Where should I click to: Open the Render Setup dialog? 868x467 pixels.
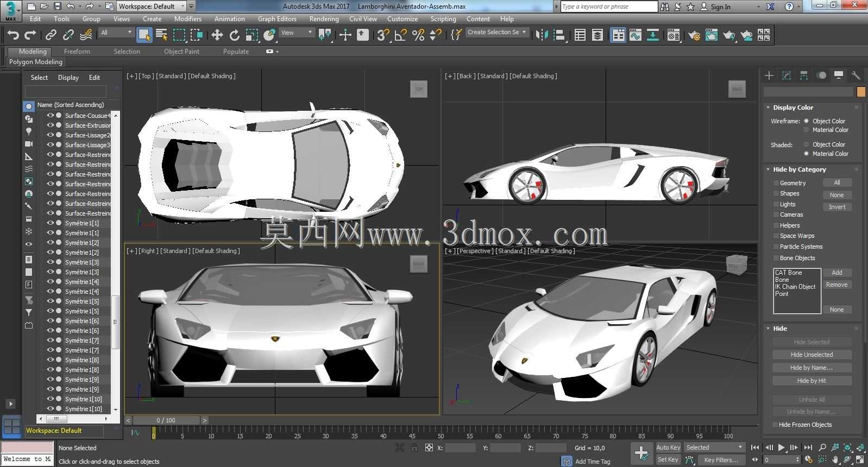click(x=694, y=35)
